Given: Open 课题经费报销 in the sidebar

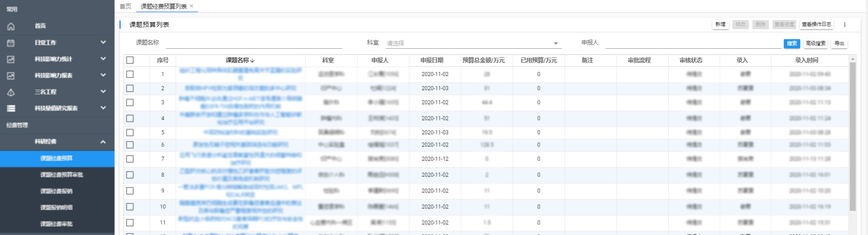Looking at the screenshot, I should tap(56, 191).
